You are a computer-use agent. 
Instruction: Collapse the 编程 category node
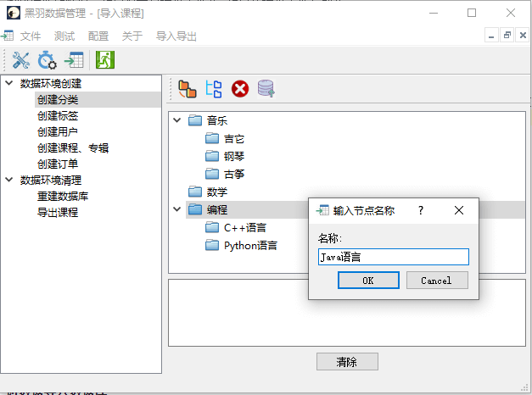[177, 209]
